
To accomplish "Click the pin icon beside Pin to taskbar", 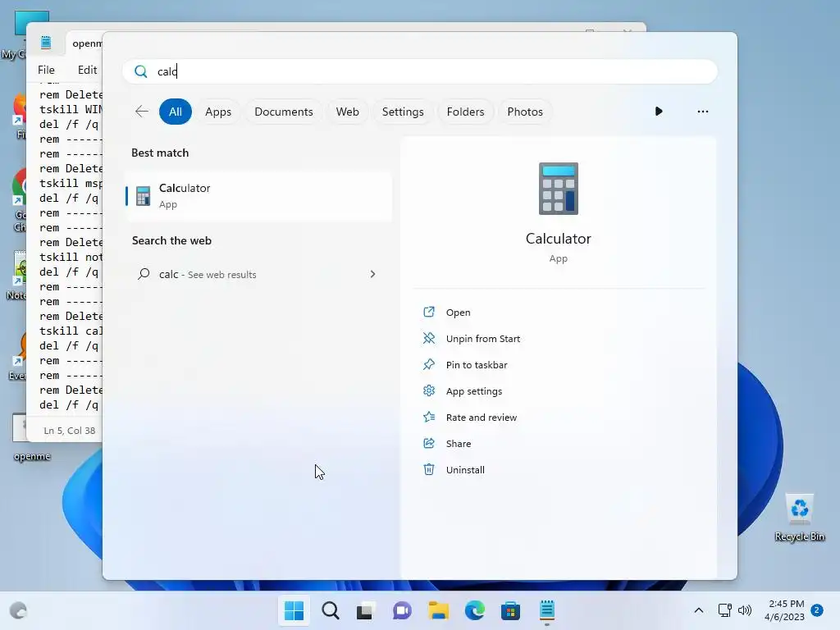I will (428, 364).
